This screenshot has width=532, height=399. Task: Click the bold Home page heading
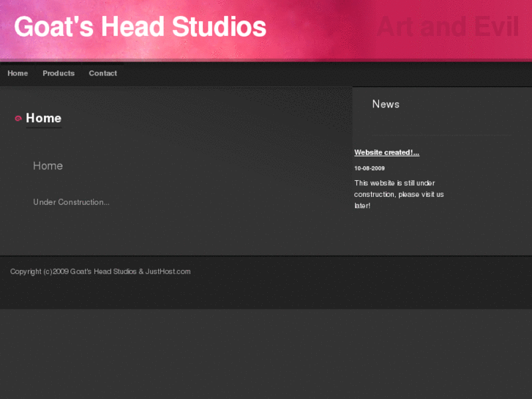(x=43, y=118)
